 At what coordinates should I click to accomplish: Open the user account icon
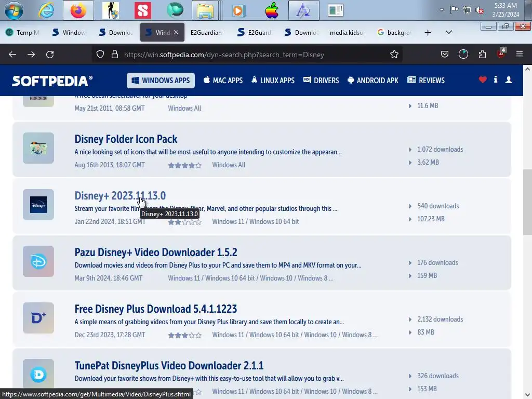509,79
